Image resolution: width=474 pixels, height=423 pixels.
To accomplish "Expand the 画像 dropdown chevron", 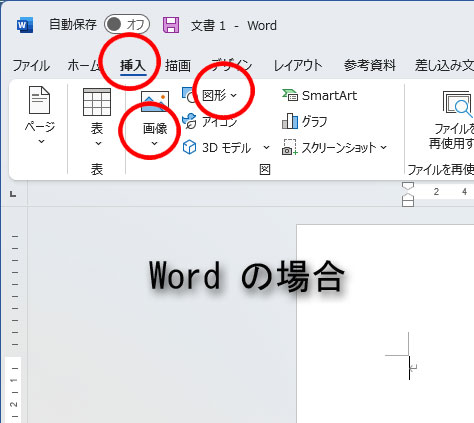I will [x=154, y=144].
